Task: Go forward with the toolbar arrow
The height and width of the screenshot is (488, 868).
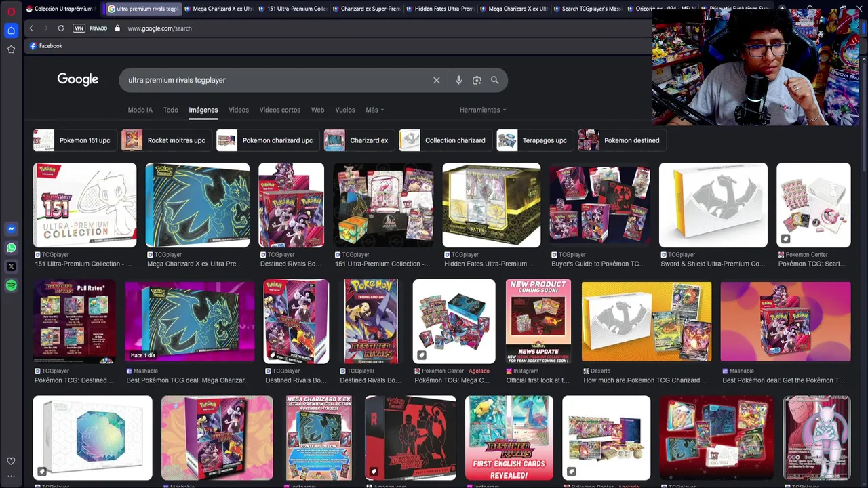Action: (46, 28)
